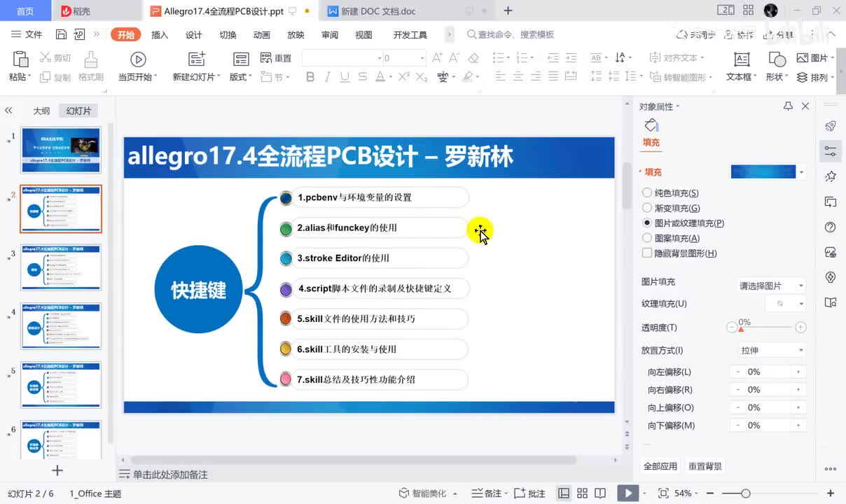Play slideshow from status bar button

coord(627,493)
